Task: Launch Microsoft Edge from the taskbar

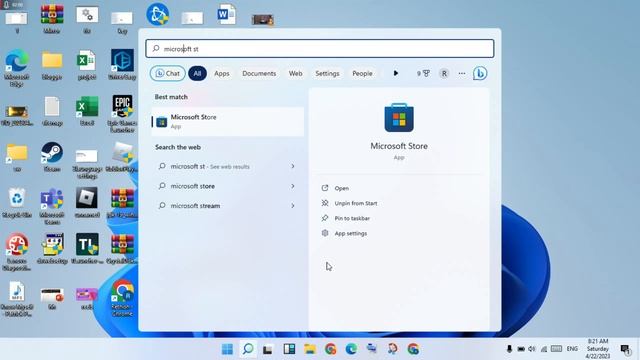Action: click(351, 349)
